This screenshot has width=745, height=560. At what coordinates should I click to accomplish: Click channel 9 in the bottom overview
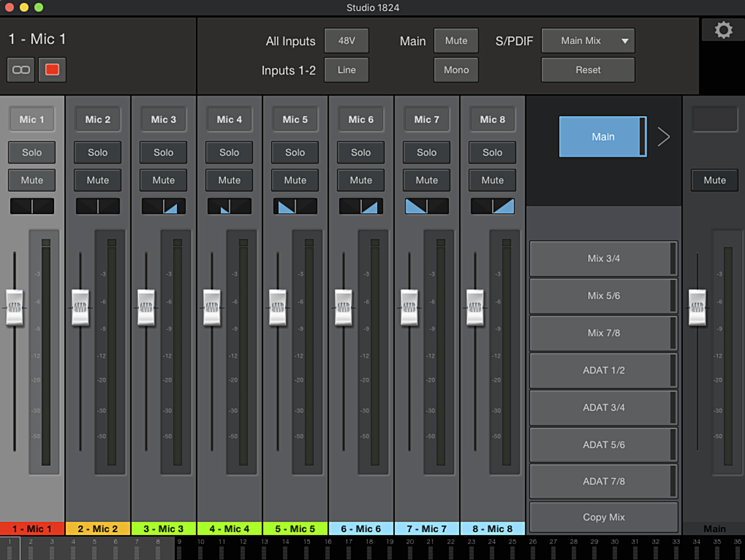pyautogui.click(x=179, y=548)
